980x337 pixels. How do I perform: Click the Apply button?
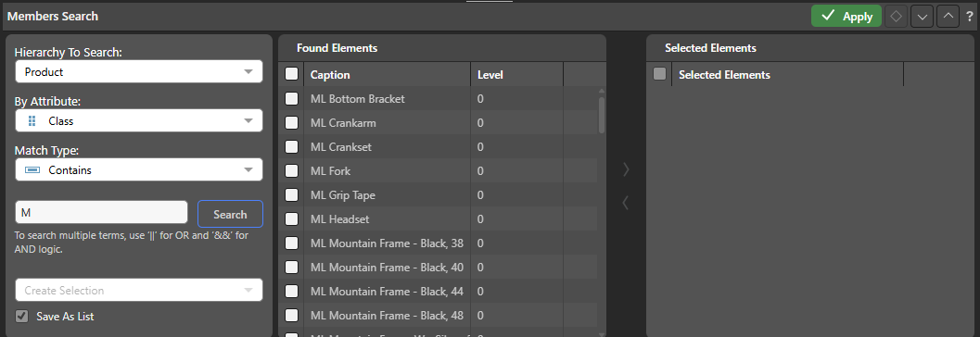(x=846, y=17)
